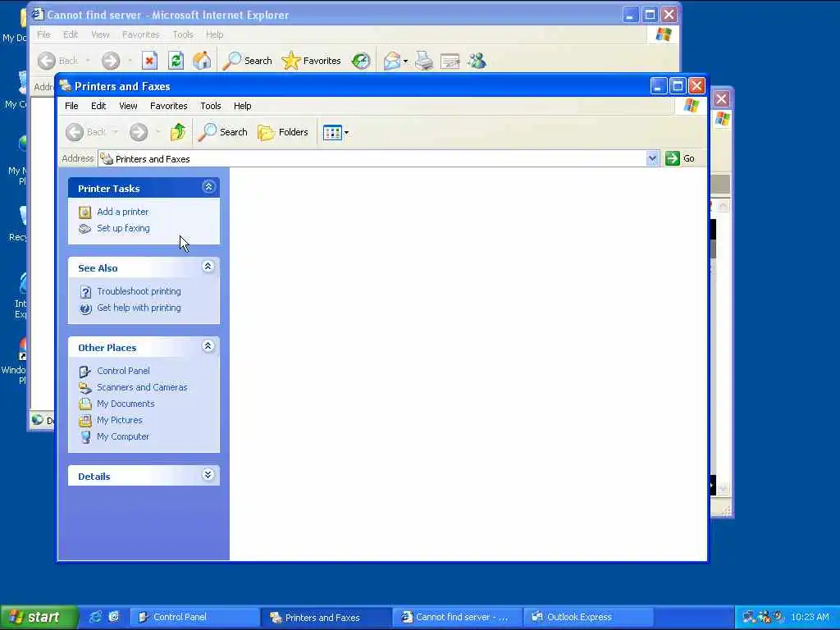Switch to Outlook Express on the taskbar
This screenshot has width=840, height=630.
588,617
